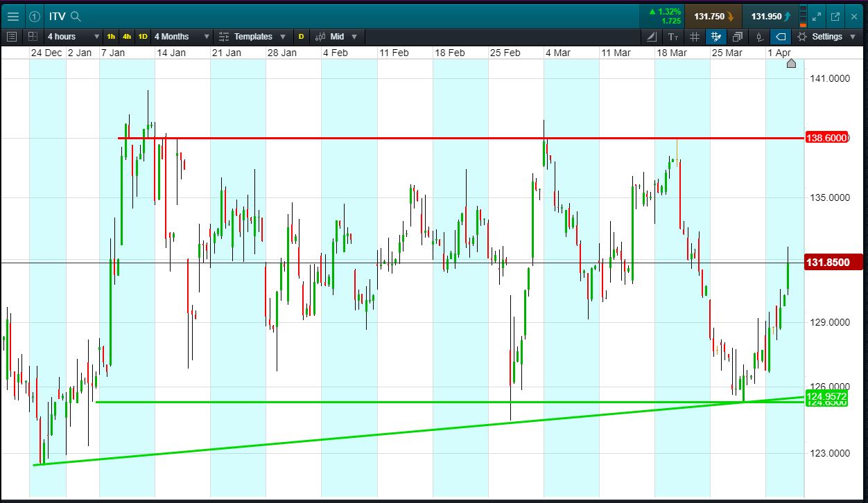
Task: Switch to the 1D timeframe shortcut
Action: point(143,36)
